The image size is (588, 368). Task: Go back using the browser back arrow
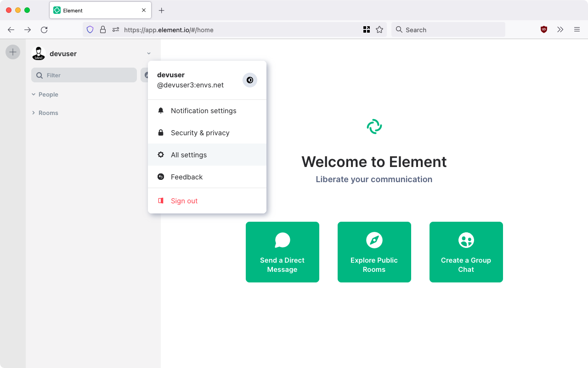(x=11, y=29)
